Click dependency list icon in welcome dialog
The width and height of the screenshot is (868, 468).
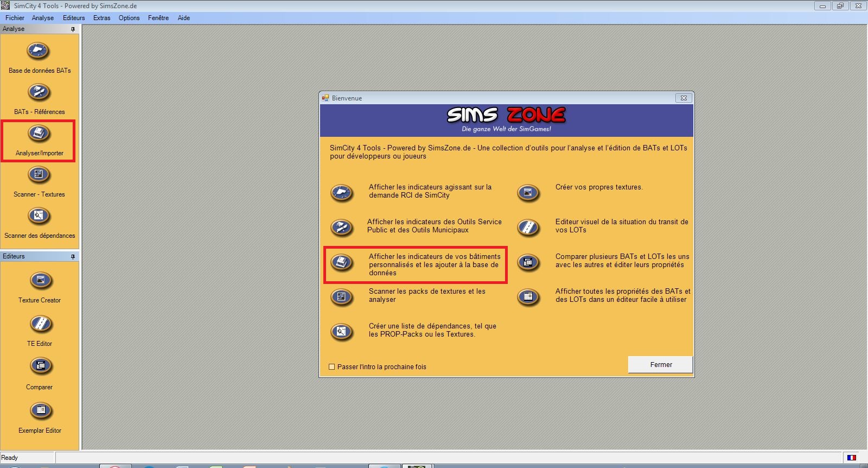click(342, 331)
